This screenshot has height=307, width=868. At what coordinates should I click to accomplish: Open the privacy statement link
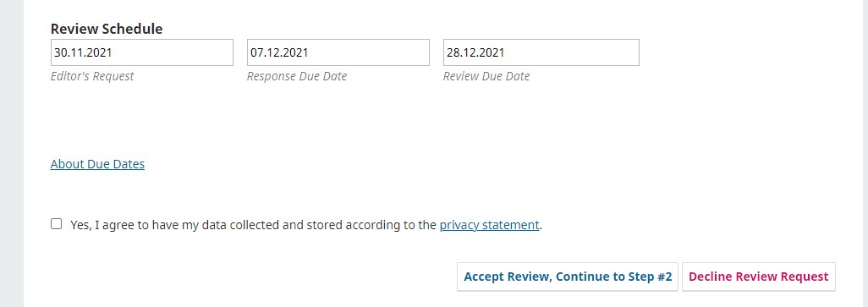(489, 225)
